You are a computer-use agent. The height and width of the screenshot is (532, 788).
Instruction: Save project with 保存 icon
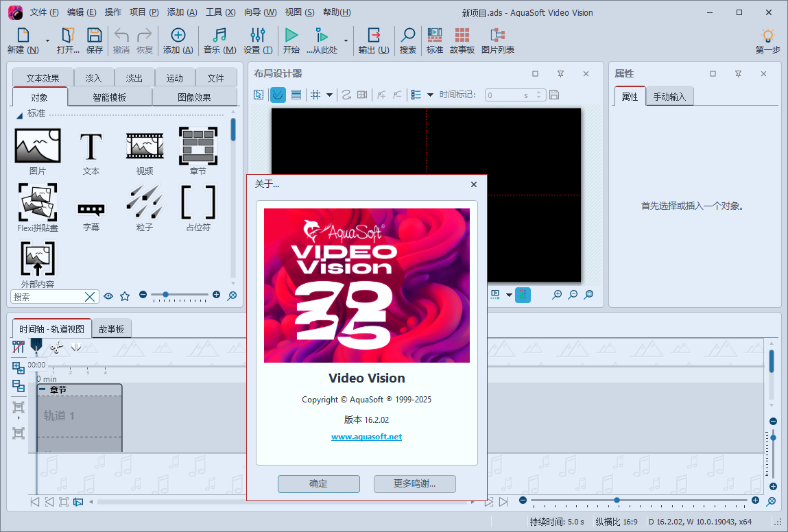95,40
